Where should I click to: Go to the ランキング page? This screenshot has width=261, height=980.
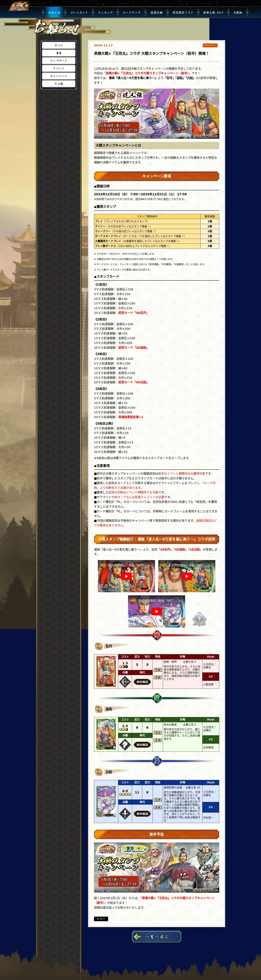click(105, 13)
